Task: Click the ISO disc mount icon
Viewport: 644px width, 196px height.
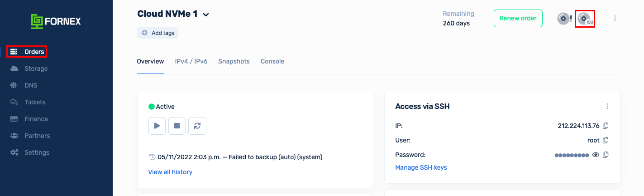Action: point(585,19)
